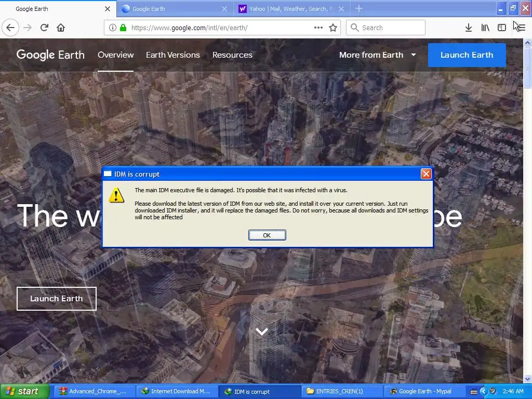Open the hamburger application menu
The width and height of the screenshot is (532, 399).
tap(521, 28)
